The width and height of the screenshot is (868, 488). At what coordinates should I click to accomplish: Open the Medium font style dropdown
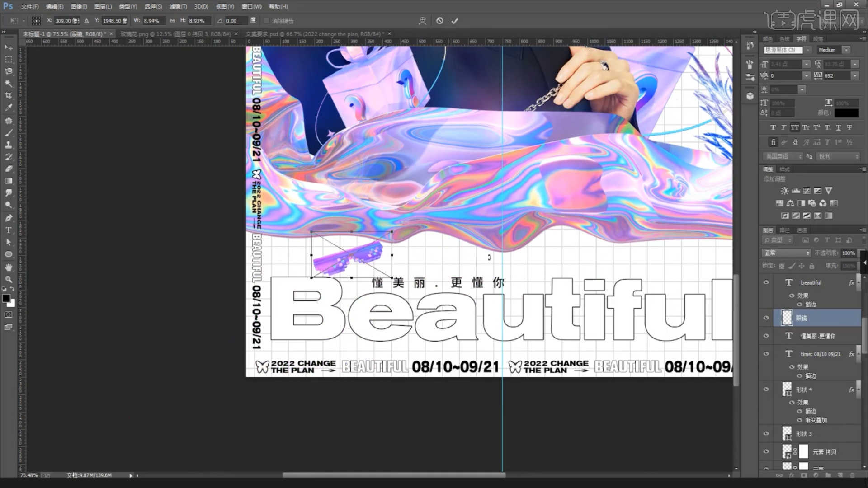coord(846,50)
